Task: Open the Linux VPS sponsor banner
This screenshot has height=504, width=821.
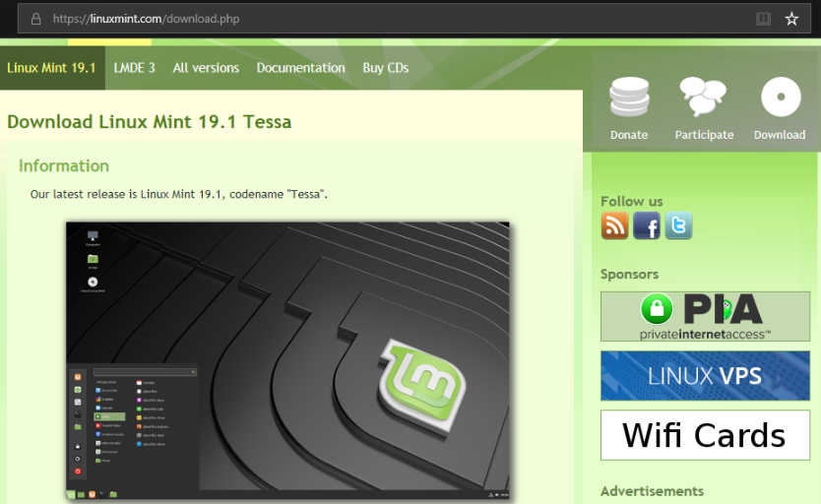Action: tap(705, 376)
